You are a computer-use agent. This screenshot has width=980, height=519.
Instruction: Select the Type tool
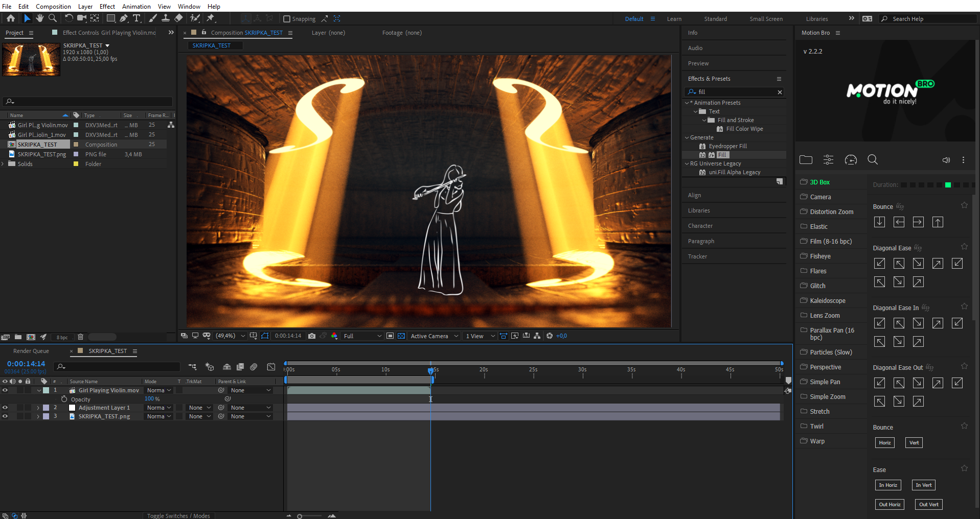[136, 18]
